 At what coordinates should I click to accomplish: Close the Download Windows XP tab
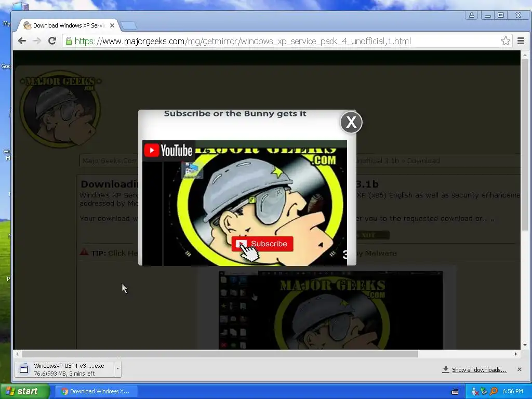112,25
